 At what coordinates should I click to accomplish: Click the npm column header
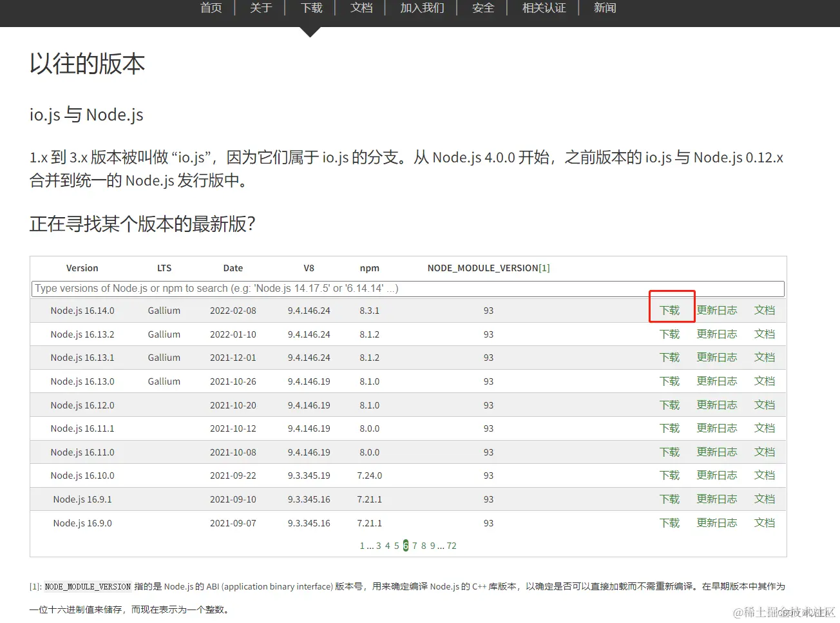(370, 268)
